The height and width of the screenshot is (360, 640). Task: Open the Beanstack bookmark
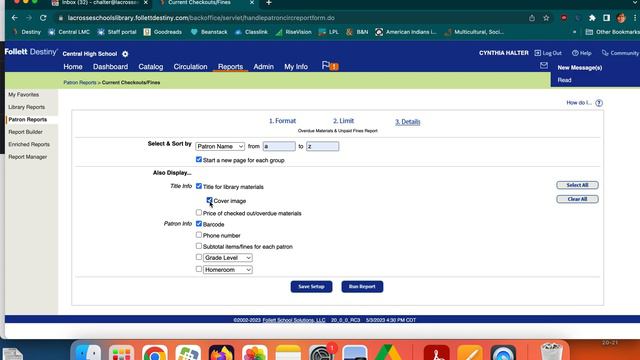click(x=209, y=32)
